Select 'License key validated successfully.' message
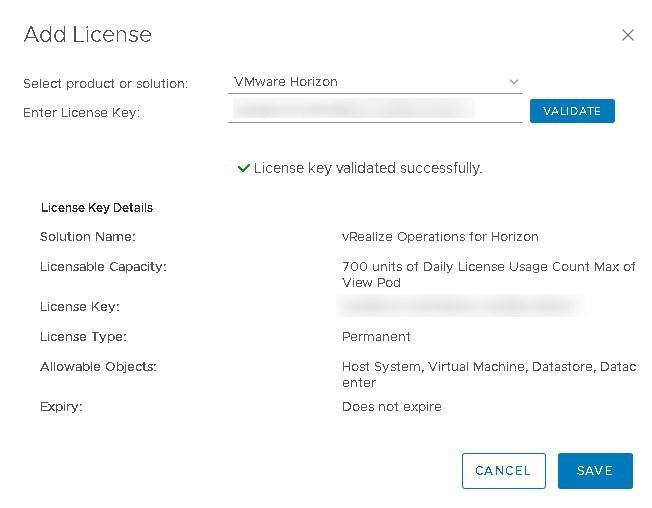The image size is (652, 508). click(368, 168)
